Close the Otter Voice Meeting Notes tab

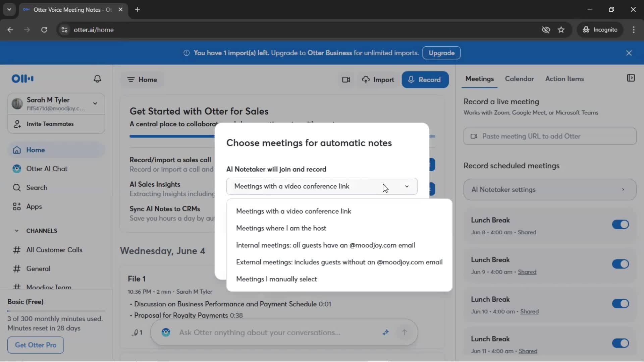click(120, 9)
